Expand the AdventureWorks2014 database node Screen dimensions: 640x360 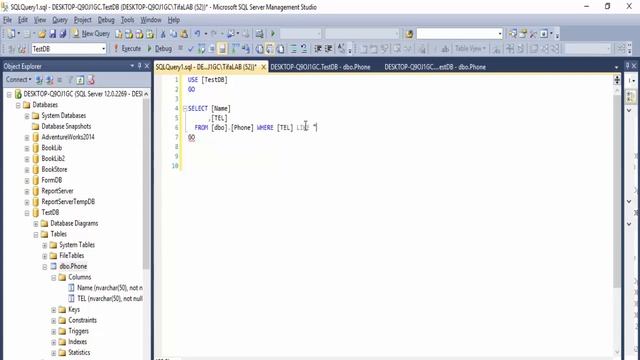(27, 138)
